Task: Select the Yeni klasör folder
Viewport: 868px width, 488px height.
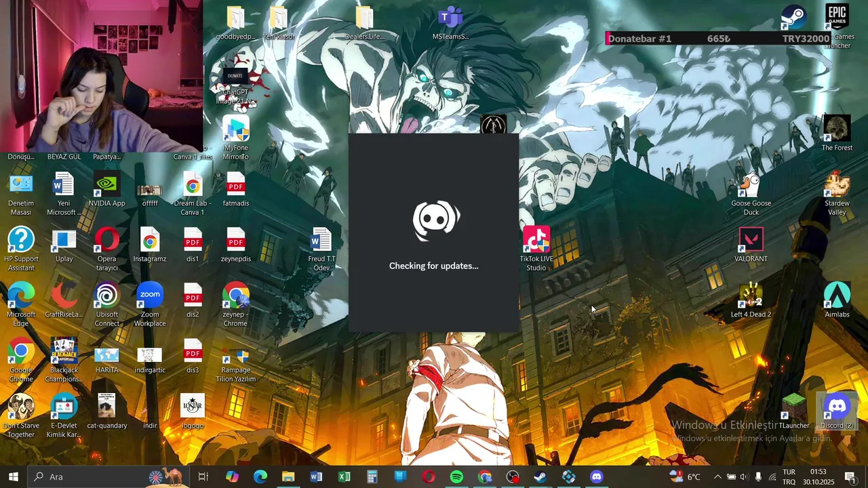Action: 279,22
